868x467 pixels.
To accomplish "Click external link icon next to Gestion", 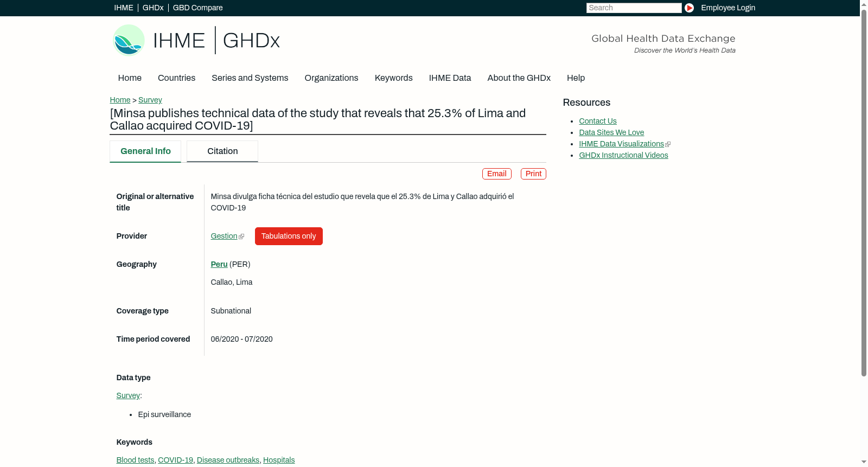I will 241,236.
